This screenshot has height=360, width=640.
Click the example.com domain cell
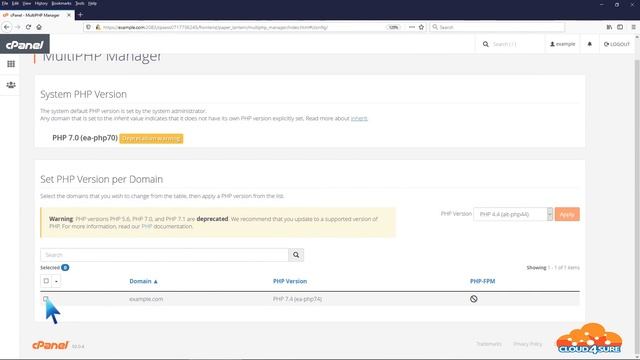point(146,299)
